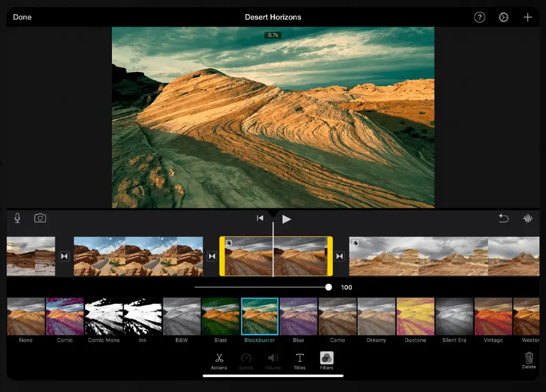The image size is (546, 392).
Task: Tap Done to exit the project
Action: 22,17
